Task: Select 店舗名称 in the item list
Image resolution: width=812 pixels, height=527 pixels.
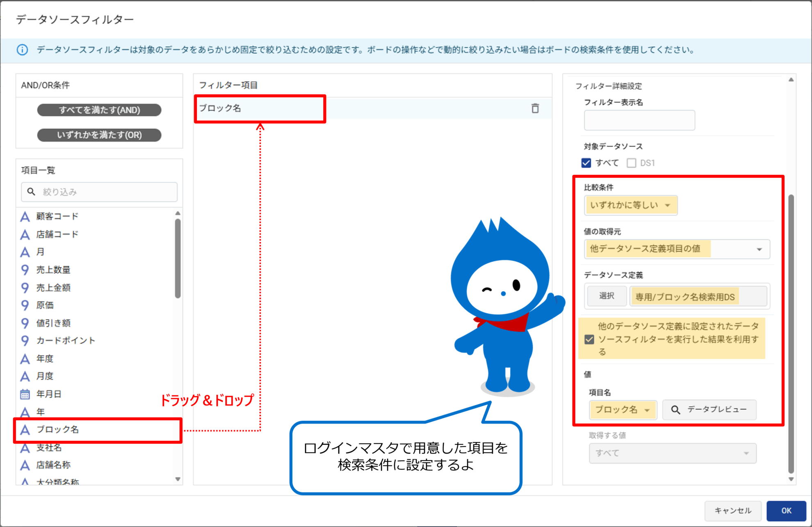Action: pyautogui.click(x=53, y=465)
